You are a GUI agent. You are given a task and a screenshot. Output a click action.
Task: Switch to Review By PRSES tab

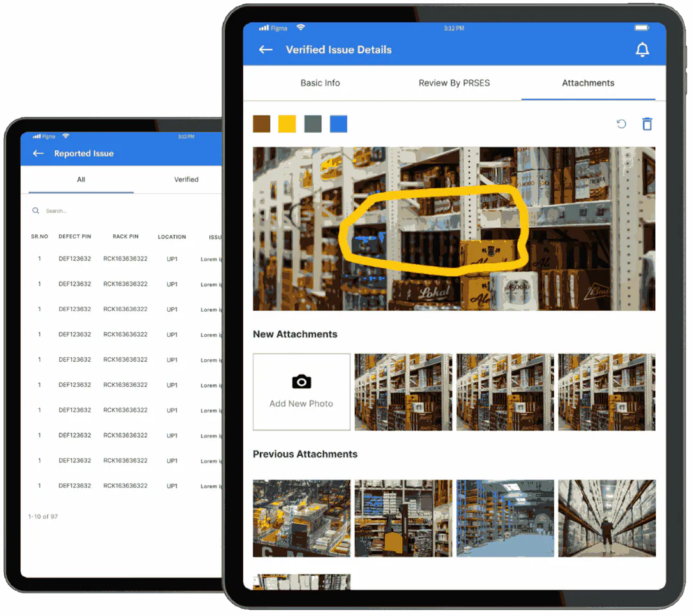[454, 83]
